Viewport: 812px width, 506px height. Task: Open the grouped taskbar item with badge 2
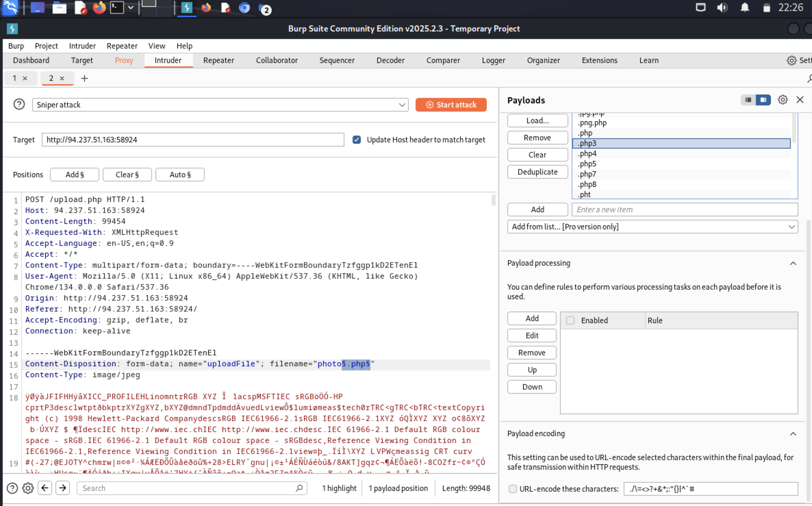tap(265, 9)
